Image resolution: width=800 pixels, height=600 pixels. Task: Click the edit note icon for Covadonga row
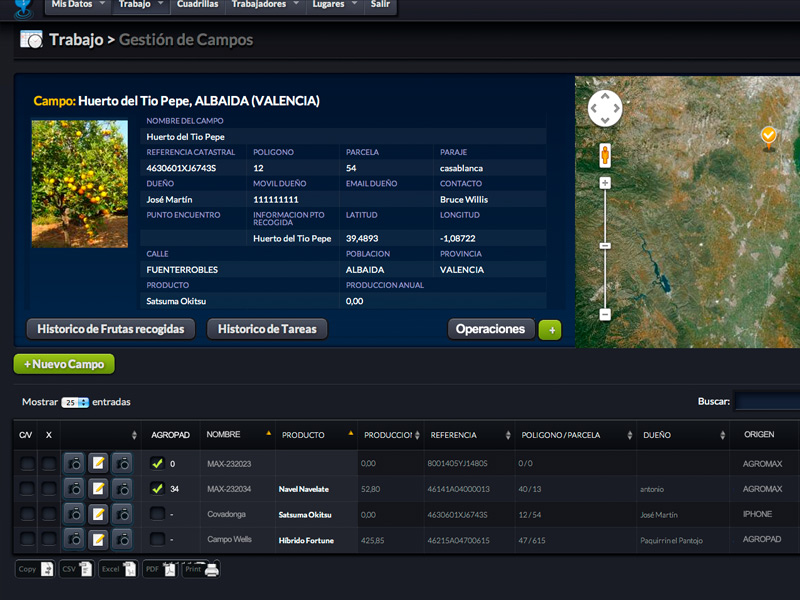pyautogui.click(x=98, y=514)
